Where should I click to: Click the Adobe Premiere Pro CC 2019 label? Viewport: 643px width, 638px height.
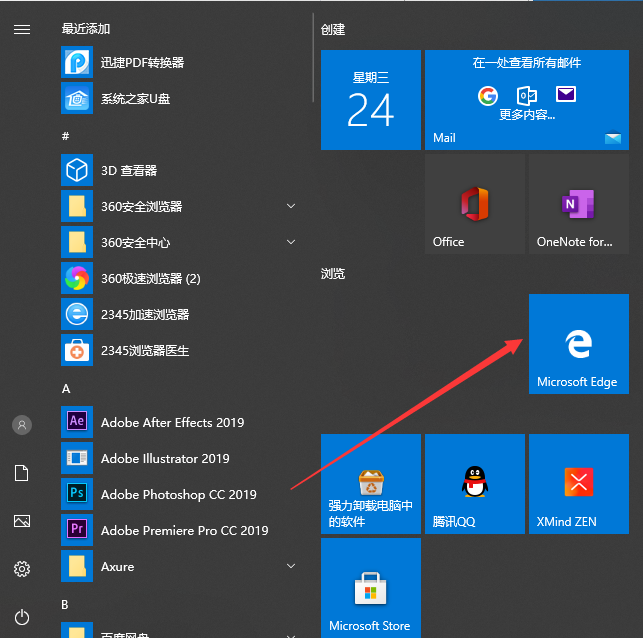click(x=185, y=531)
